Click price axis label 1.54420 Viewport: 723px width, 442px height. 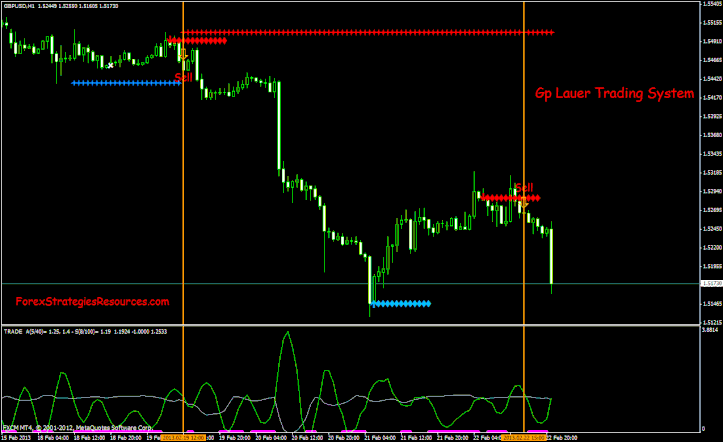click(x=713, y=78)
